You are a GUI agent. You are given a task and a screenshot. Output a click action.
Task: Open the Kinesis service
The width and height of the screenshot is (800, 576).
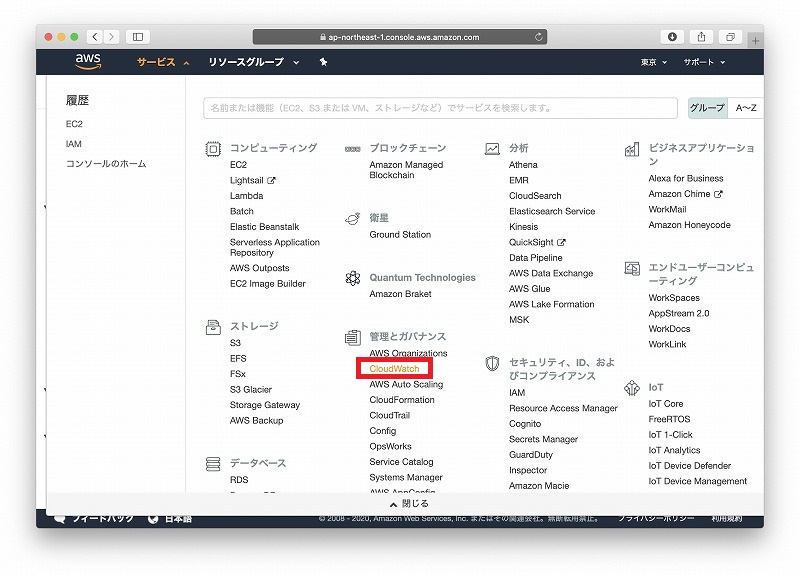(x=523, y=227)
